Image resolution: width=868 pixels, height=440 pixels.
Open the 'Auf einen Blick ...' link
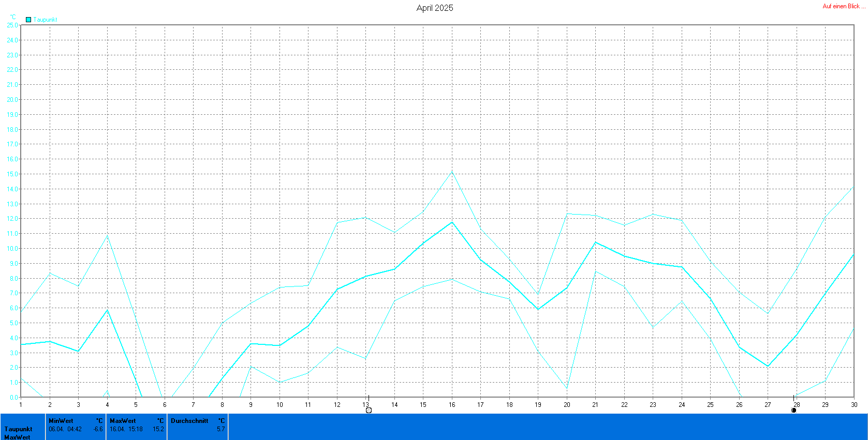point(844,6)
